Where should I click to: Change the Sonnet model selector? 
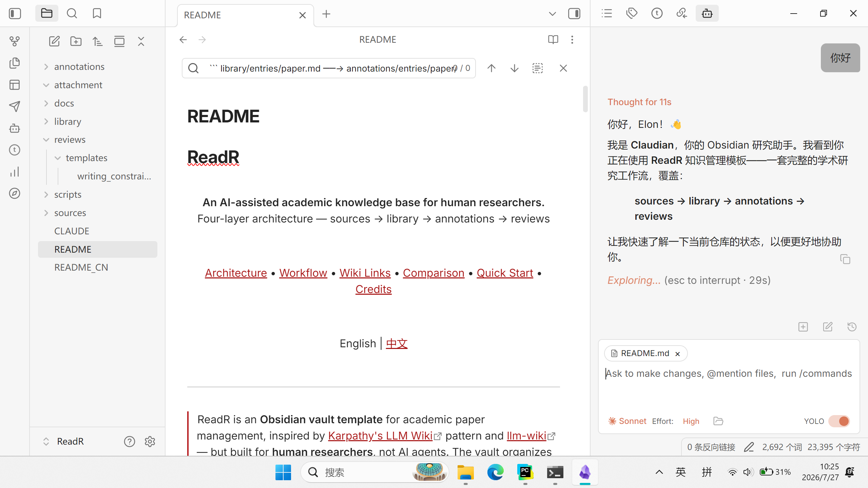(x=628, y=421)
